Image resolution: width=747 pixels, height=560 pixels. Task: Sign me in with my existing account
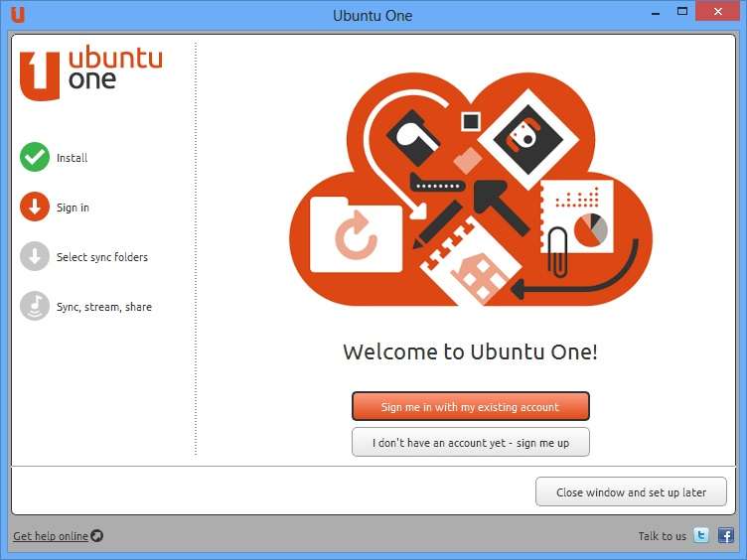(x=471, y=406)
